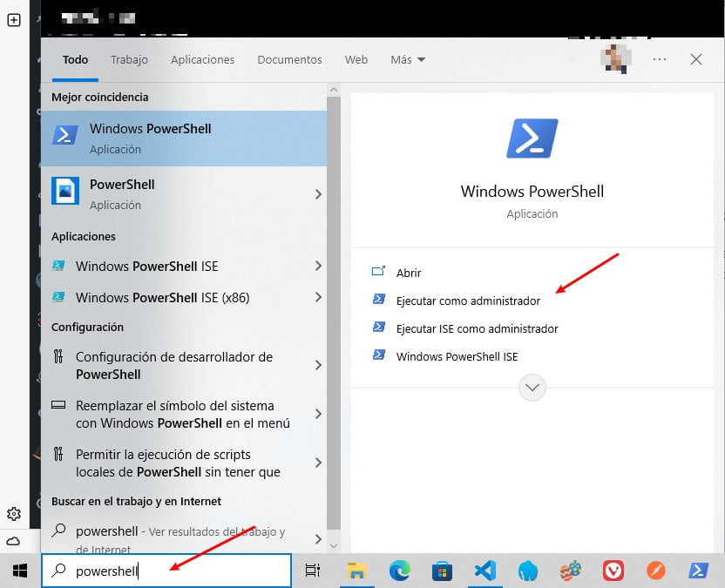Click Windows PowerShell ISE in details pane

click(457, 356)
